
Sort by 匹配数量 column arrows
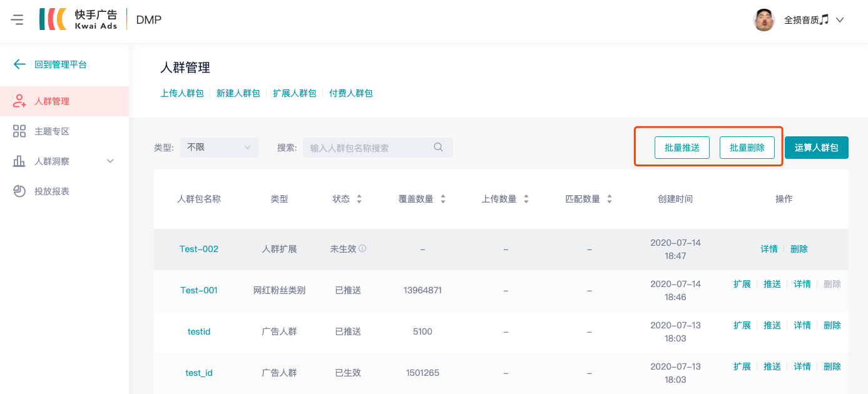point(610,199)
